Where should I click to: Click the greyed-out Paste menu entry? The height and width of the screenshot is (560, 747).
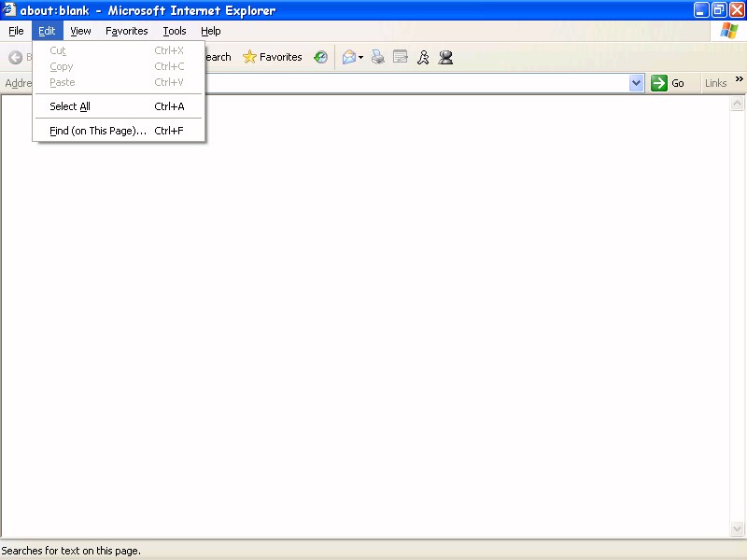(120, 82)
